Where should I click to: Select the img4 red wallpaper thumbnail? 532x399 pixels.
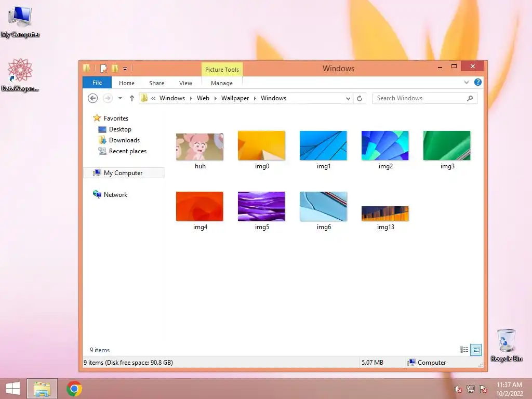click(x=199, y=206)
